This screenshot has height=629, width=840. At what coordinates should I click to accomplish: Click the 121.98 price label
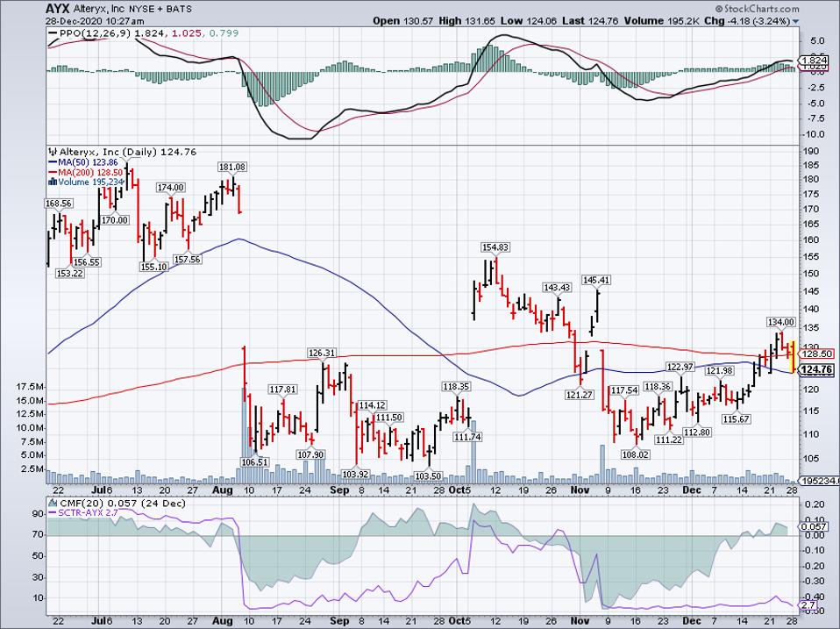click(x=720, y=371)
